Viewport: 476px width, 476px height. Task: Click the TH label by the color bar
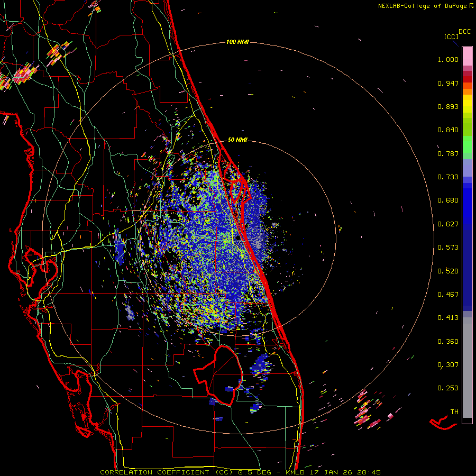click(454, 412)
